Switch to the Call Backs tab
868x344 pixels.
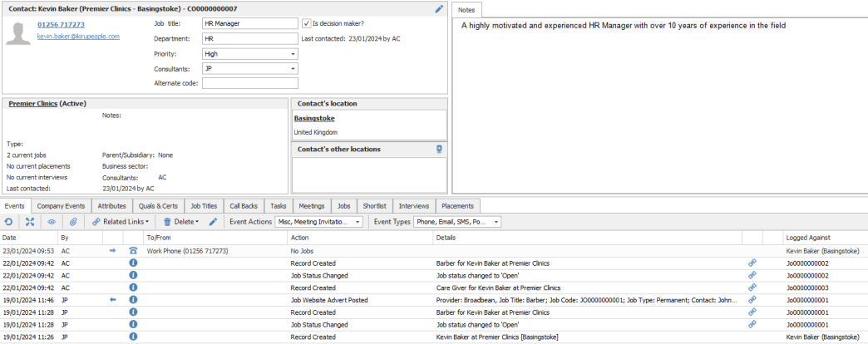coord(244,205)
